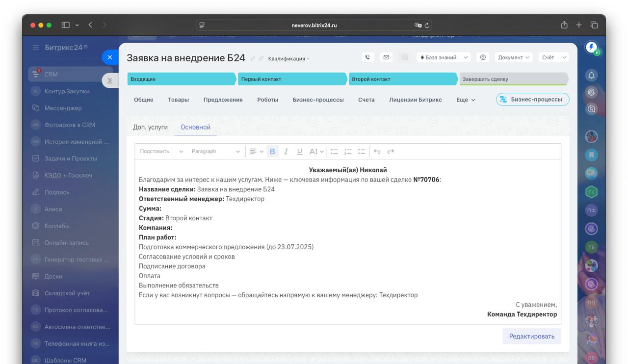The image size is (628, 364).
Task: Switch to the Общие tab
Action: click(144, 100)
